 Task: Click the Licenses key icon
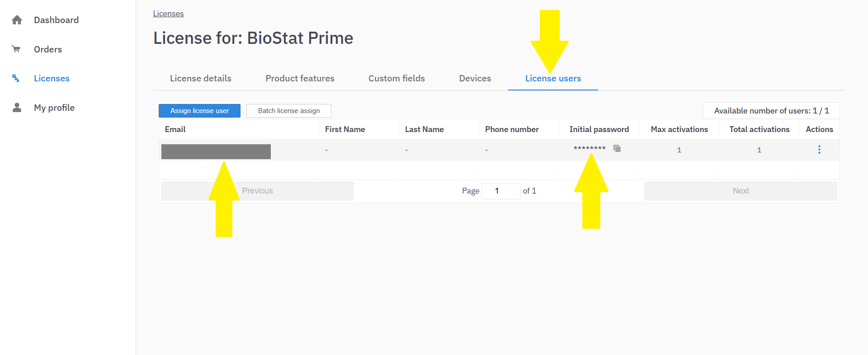tap(16, 78)
